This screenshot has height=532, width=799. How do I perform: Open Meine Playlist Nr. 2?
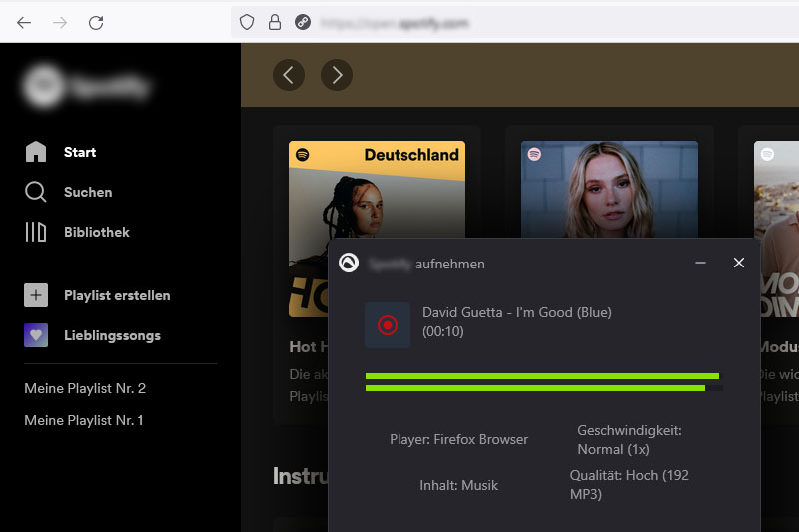[x=85, y=388]
